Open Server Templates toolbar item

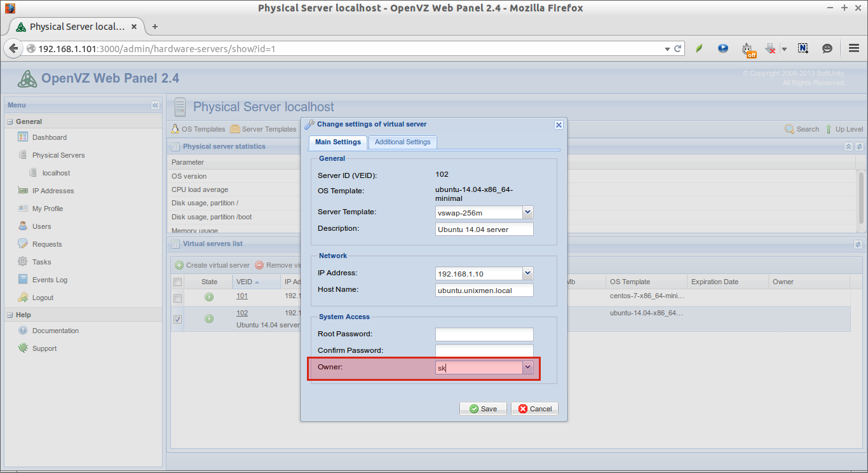tap(263, 129)
